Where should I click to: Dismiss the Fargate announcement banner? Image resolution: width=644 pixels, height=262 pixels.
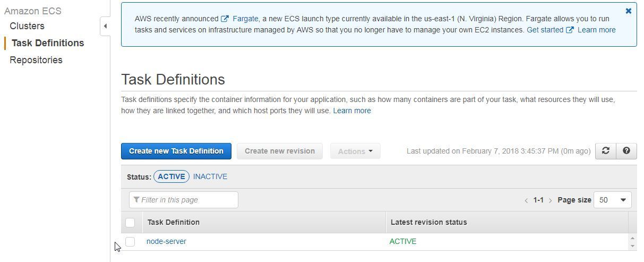[x=629, y=11]
